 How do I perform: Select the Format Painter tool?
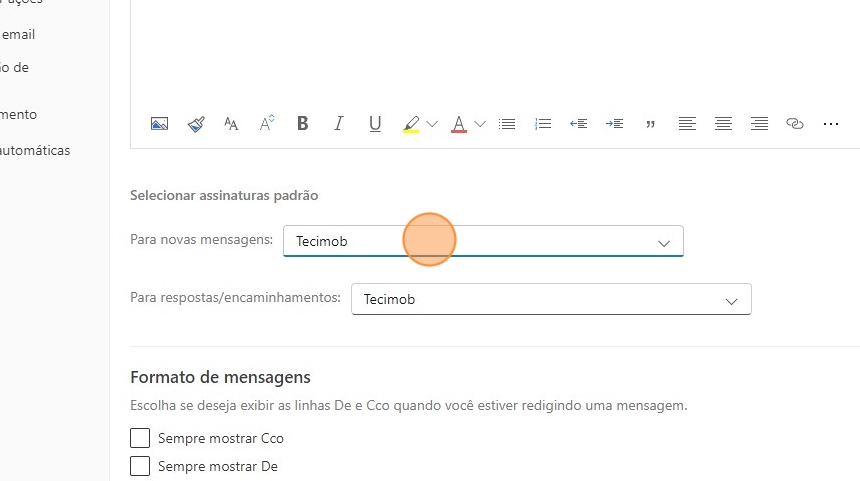[196, 124]
